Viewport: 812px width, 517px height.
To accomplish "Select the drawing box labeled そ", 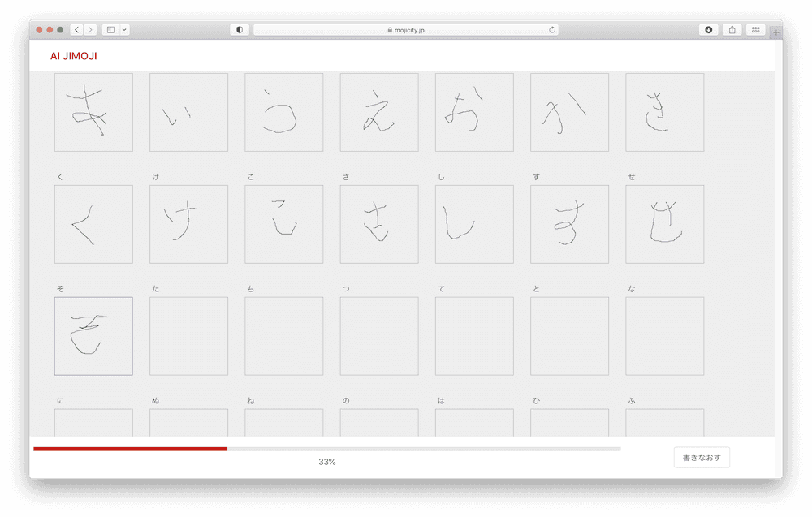I will (93, 336).
